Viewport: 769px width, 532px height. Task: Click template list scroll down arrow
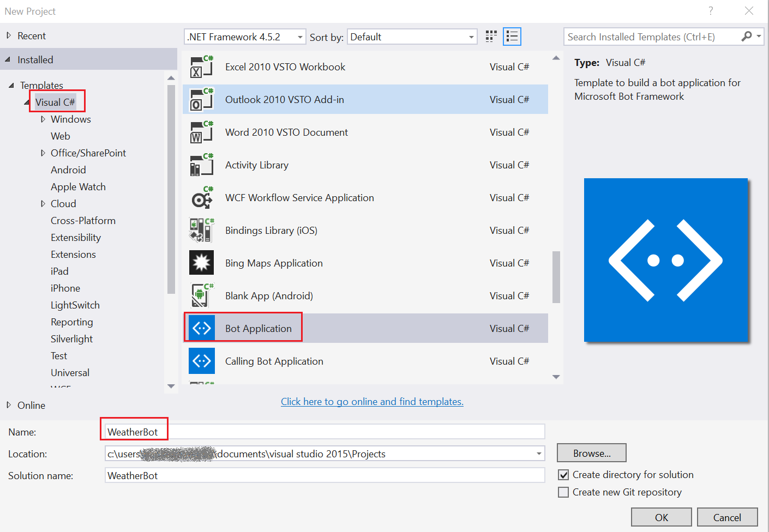point(556,377)
